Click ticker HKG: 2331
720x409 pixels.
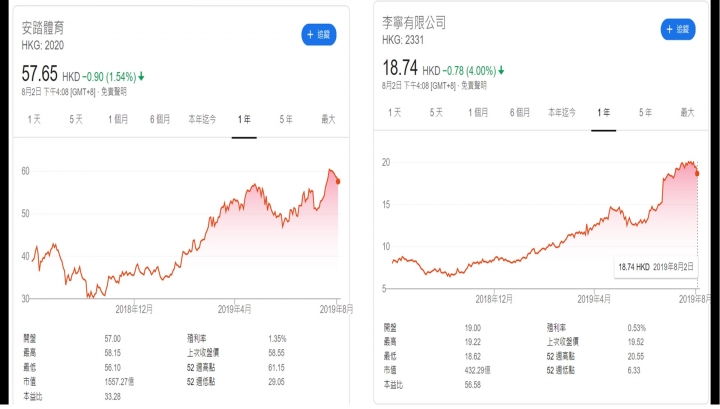tap(403, 40)
